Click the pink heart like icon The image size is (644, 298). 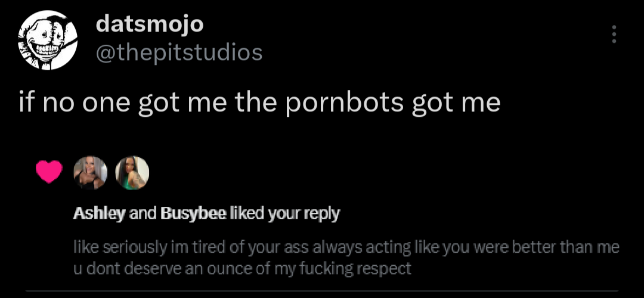tap(49, 172)
